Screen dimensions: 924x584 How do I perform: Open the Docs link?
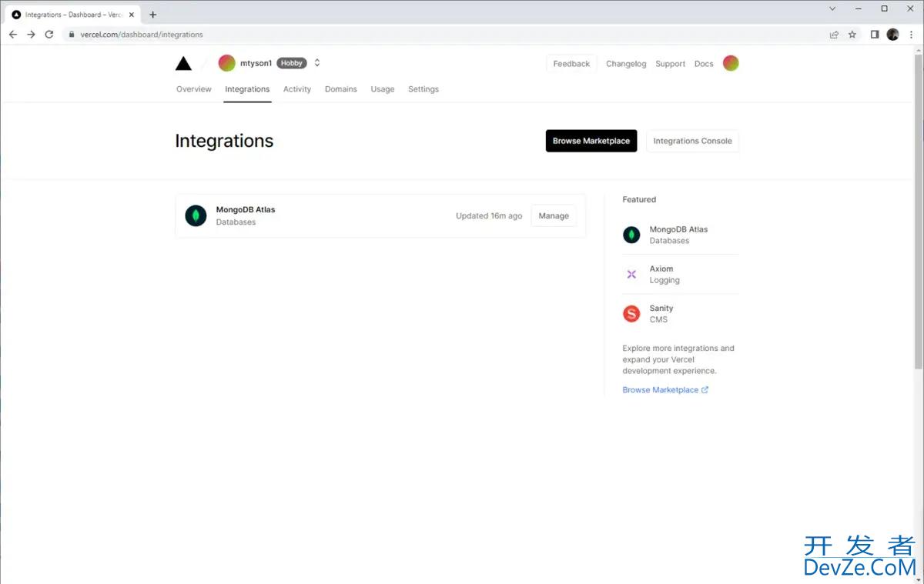tap(704, 64)
